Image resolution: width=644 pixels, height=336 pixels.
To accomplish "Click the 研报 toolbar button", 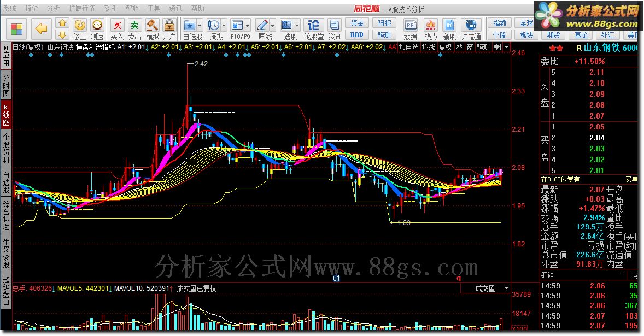I will (x=384, y=23).
